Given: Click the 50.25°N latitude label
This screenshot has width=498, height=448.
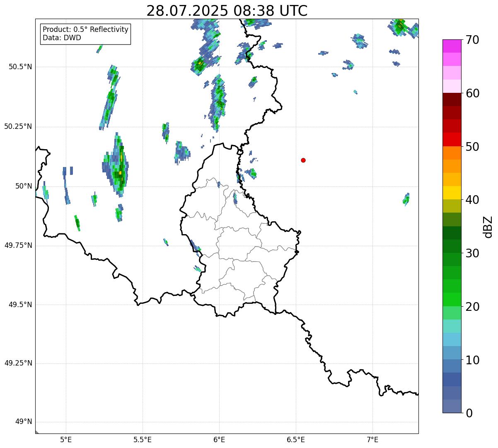Looking at the screenshot, I should click(18, 126).
